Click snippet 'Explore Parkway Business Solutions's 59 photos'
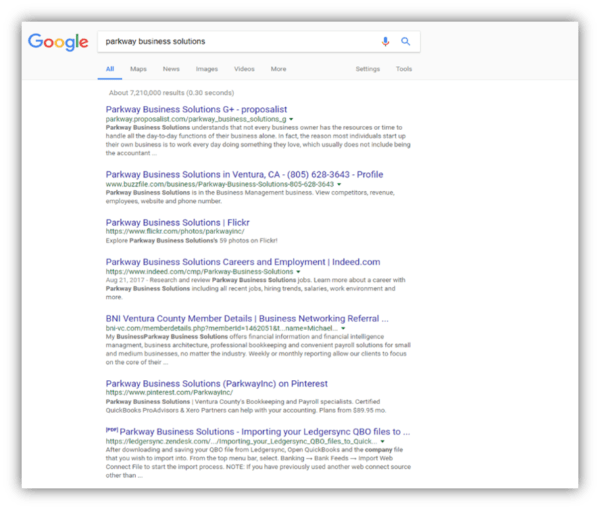Viewport: 600px width, 510px height. pos(191,241)
